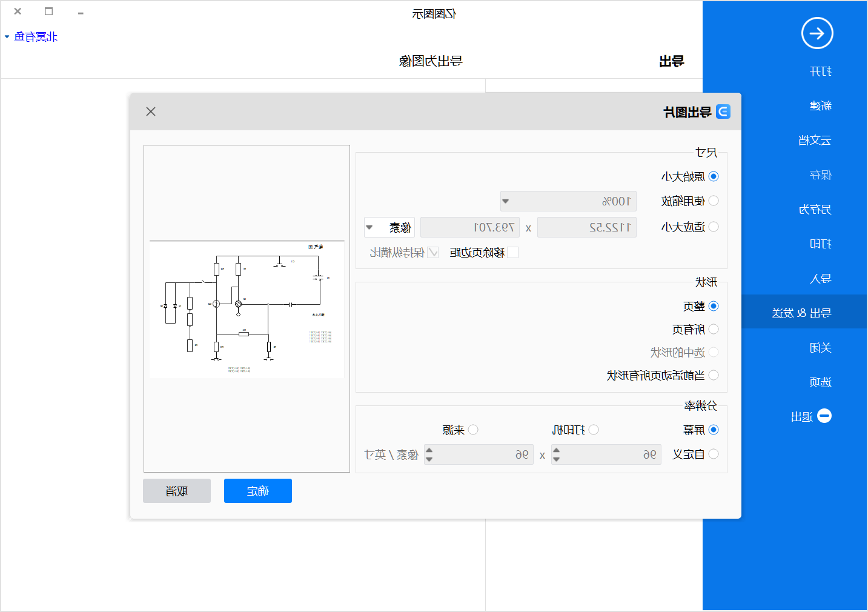Click the 96 resolution stepper beside 像素/英寸
The height and width of the screenshot is (612, 868).
pos(479,454)
